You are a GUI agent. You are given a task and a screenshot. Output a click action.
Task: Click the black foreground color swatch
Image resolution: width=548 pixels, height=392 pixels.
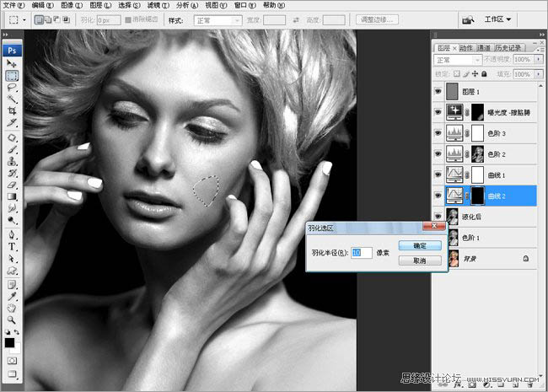9,343
